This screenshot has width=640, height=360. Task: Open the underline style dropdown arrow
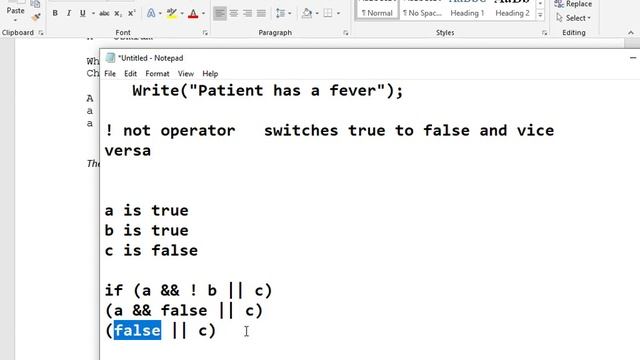tap(93, 13)
